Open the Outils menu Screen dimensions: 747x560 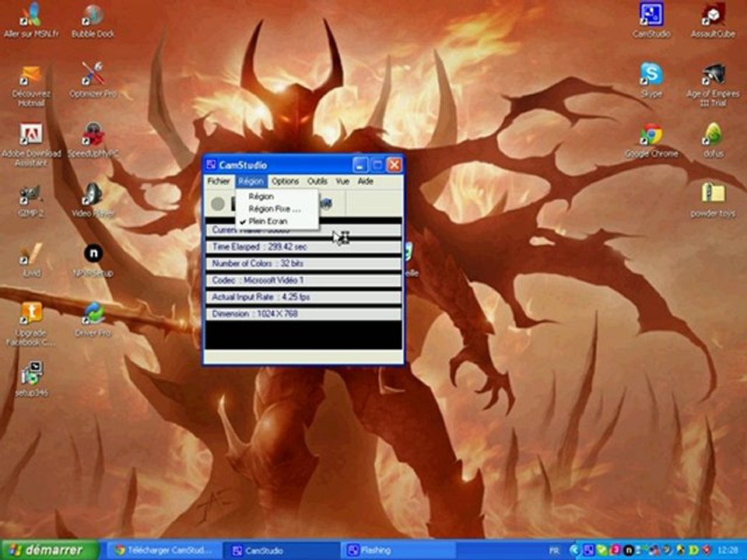click(x=317, y=181)
